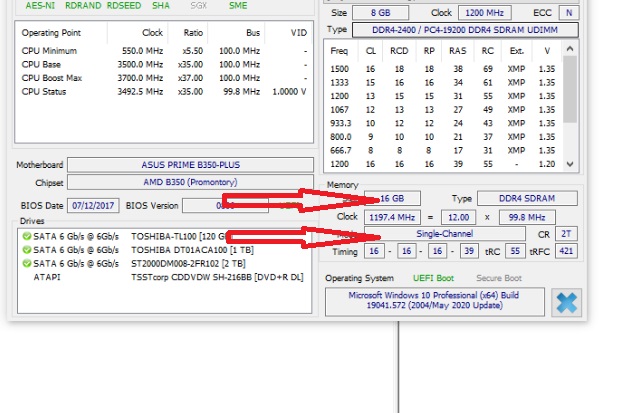Click the CR value 2T

click(x=566, y=234)
